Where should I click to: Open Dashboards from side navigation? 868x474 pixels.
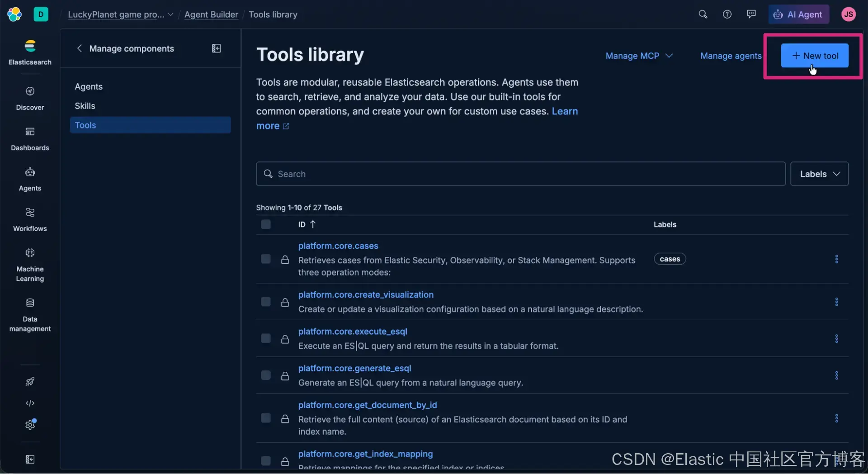point(30,139)
